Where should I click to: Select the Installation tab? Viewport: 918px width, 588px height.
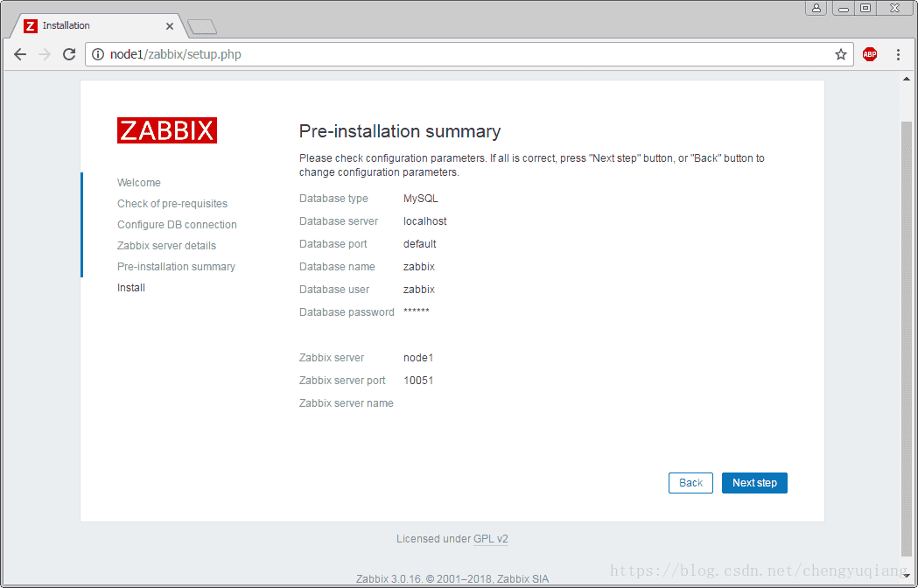click(x=98, y=25)
